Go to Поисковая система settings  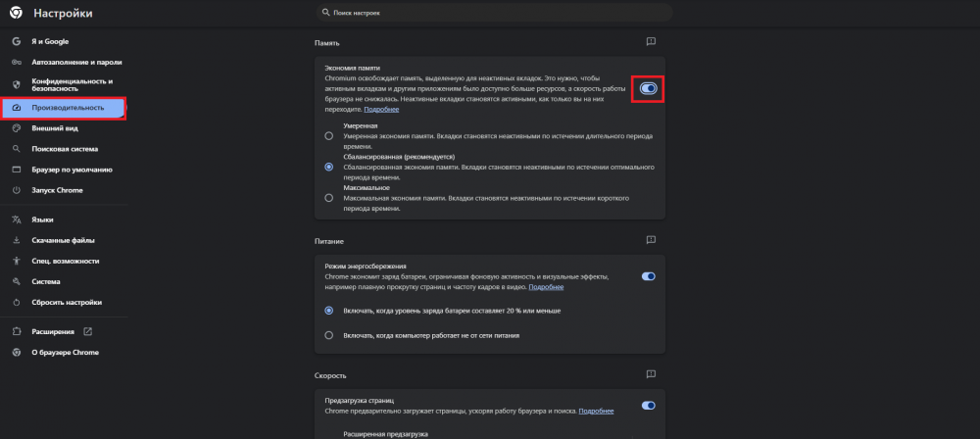click(x=65, y=149)
